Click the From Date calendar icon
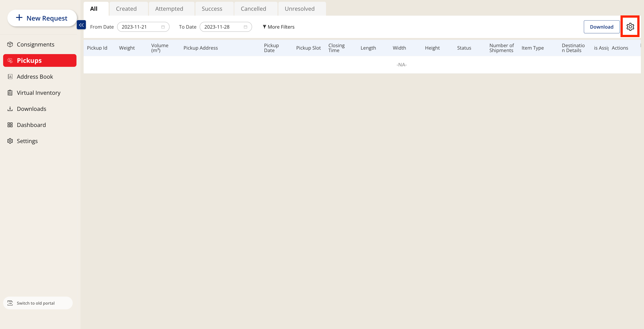 (163, 27)
